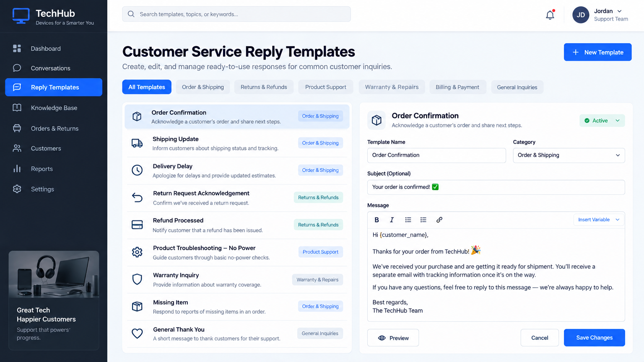Open the Active status dropdown
The image size is (644, 362).
click(x=602, y=121)
